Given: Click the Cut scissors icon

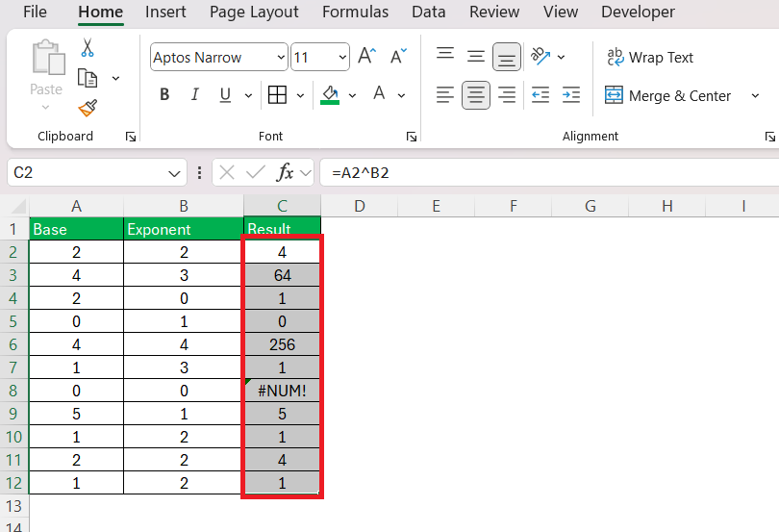Looking at the screenshot, I should pos(88,48).
